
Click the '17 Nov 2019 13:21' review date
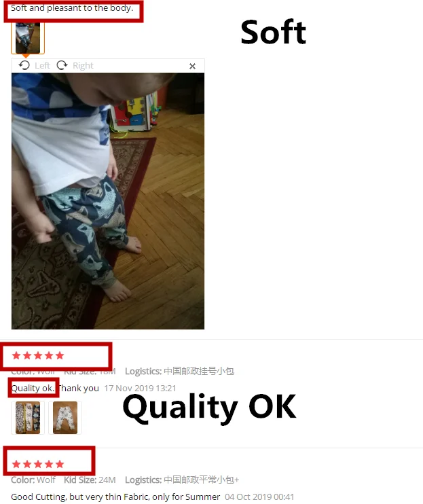tap(140, 389)
